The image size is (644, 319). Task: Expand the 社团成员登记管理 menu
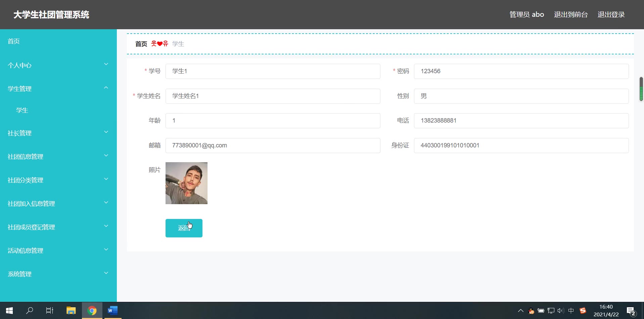tap(58, 227)
